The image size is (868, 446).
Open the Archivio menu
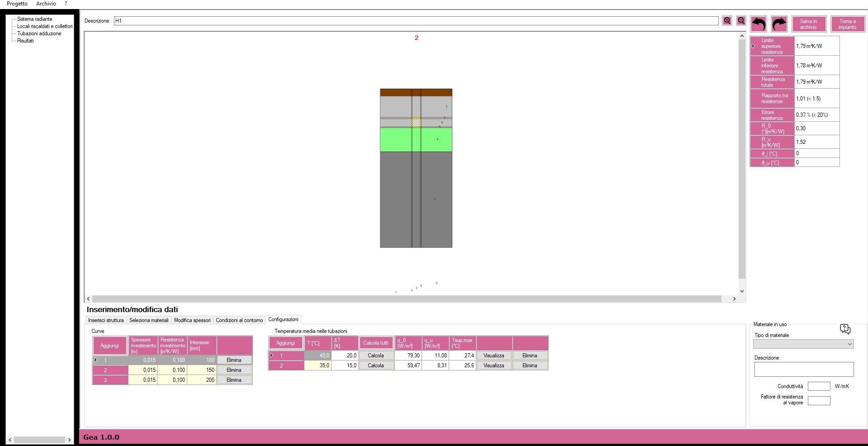pyautogui.click(x=46, y=4)
